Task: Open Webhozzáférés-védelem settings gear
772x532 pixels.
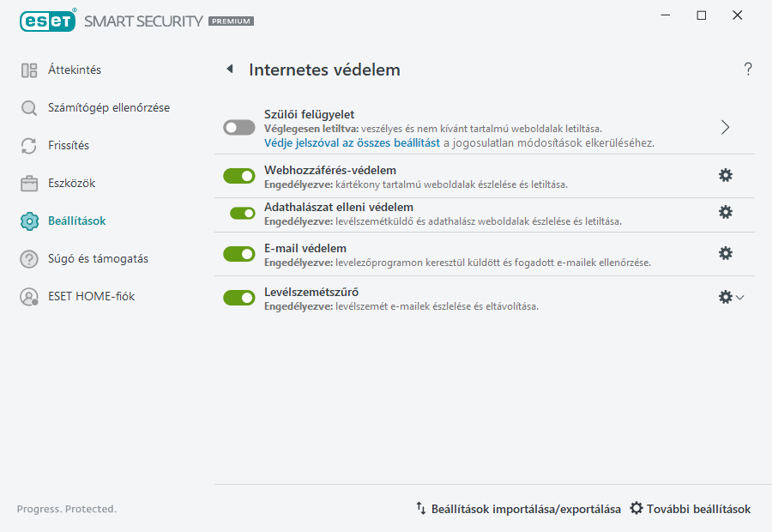Action: (726, 174)
